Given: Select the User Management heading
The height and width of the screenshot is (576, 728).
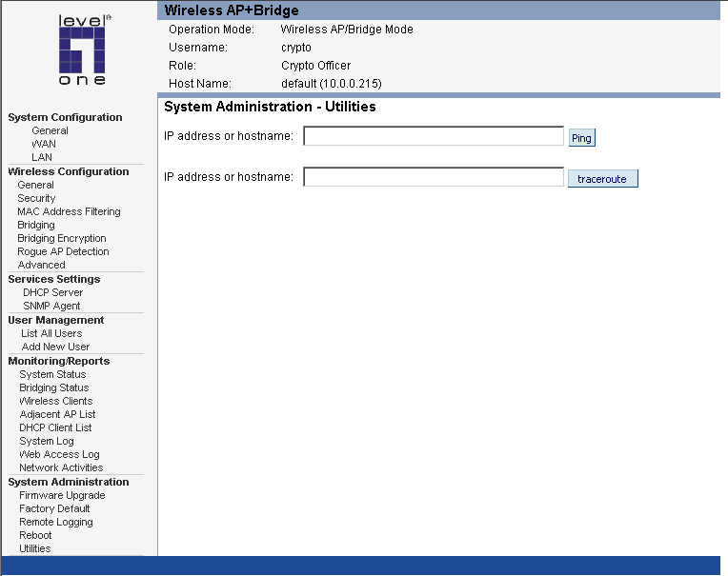Looking at the screenshot, I should (x=55, y=321).
